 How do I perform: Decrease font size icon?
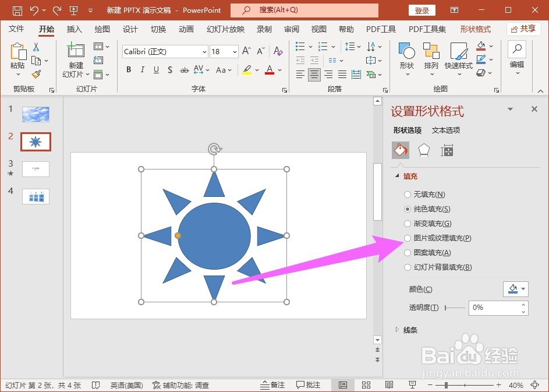261,51
